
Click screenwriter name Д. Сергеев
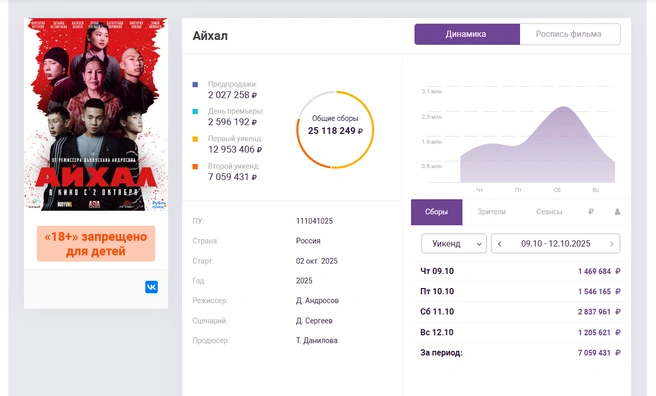click(x=314, y=321)
